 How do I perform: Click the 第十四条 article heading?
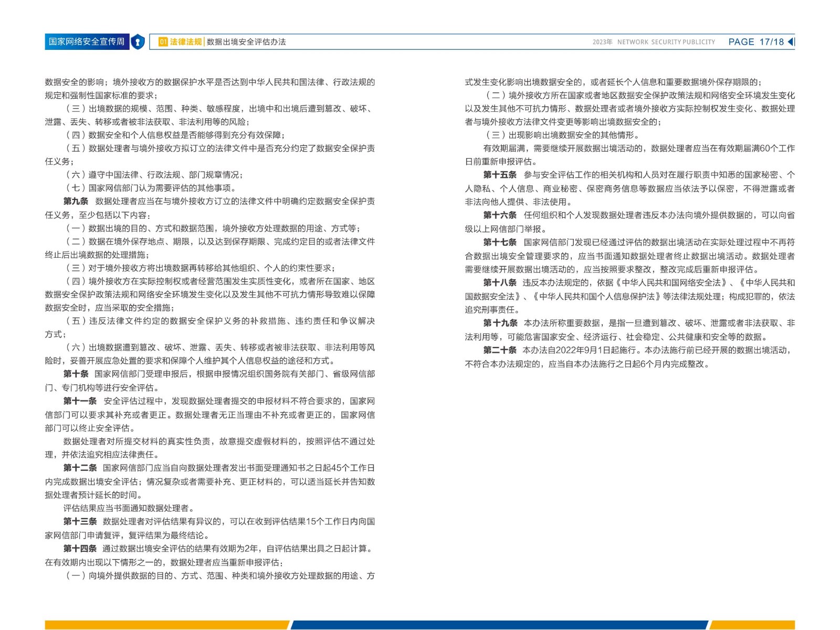click(80, 549)
